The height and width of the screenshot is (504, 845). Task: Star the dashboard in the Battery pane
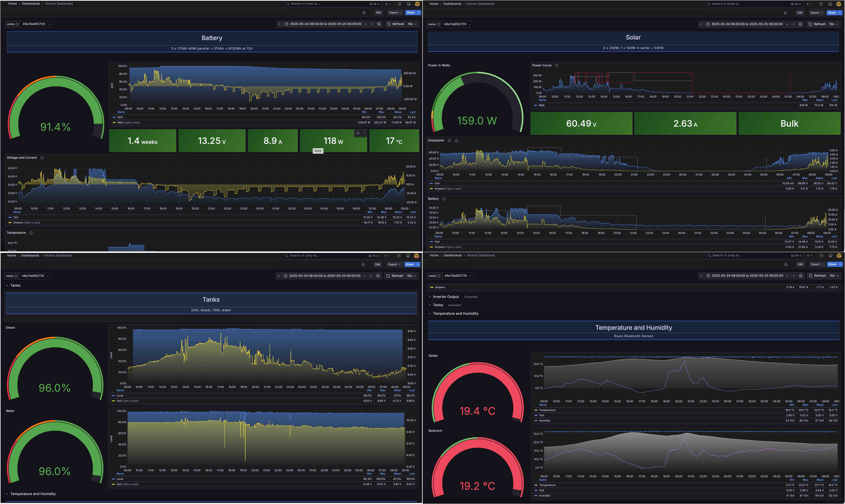click(x=364, y=13)
